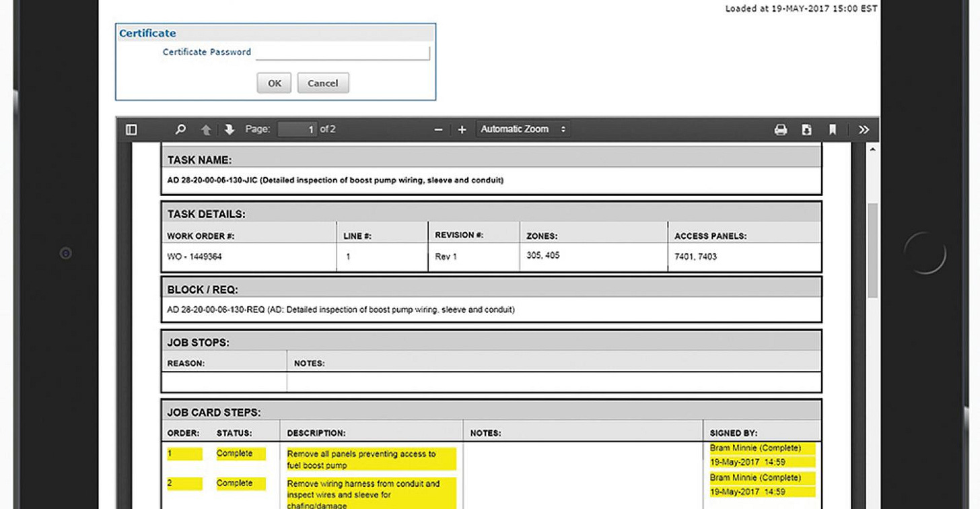
Task: Click the page number field
Action: [x=297, y=129]
